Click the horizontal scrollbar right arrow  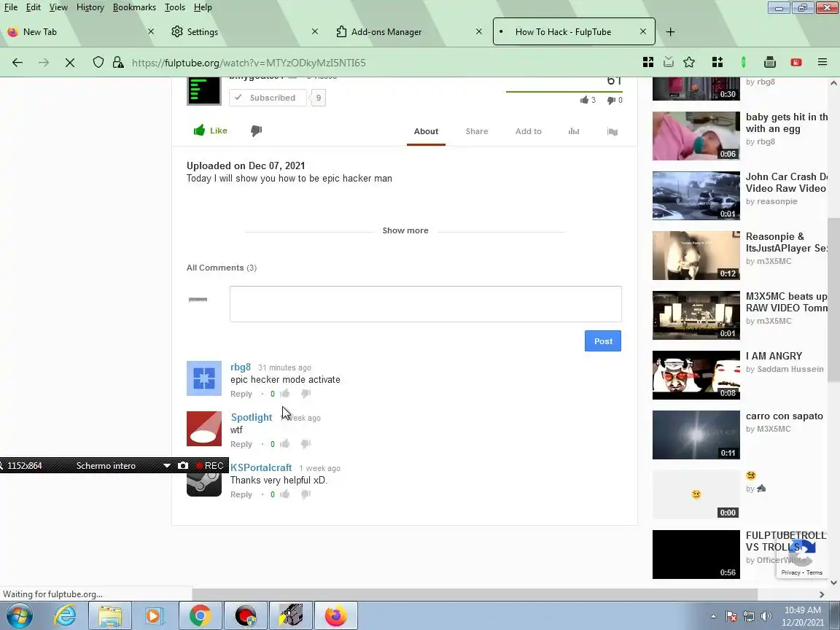[822, 594]
